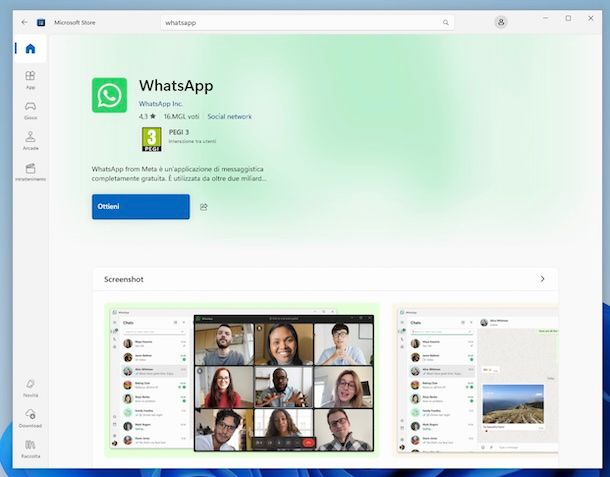Close the Microsoft Store window

click(591, 18)
